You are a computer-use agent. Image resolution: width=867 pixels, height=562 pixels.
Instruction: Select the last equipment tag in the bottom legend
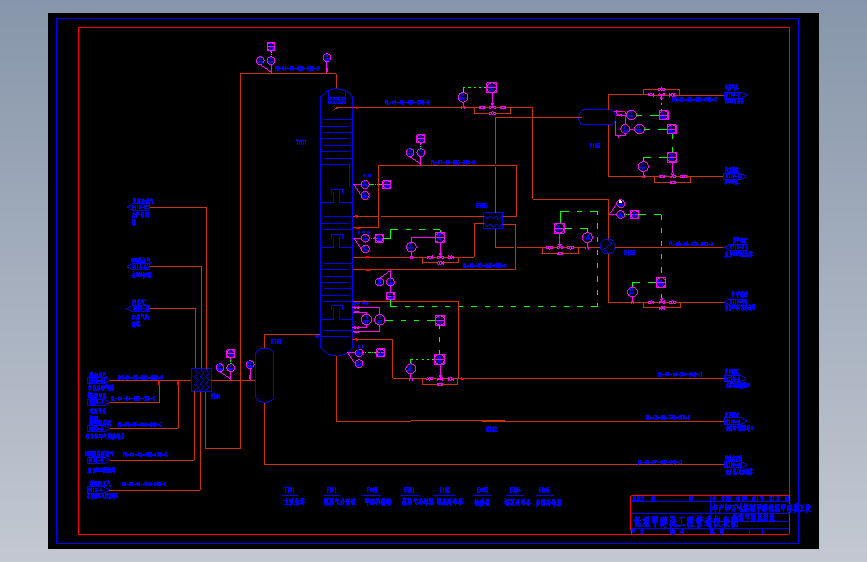tap(544, 490)
